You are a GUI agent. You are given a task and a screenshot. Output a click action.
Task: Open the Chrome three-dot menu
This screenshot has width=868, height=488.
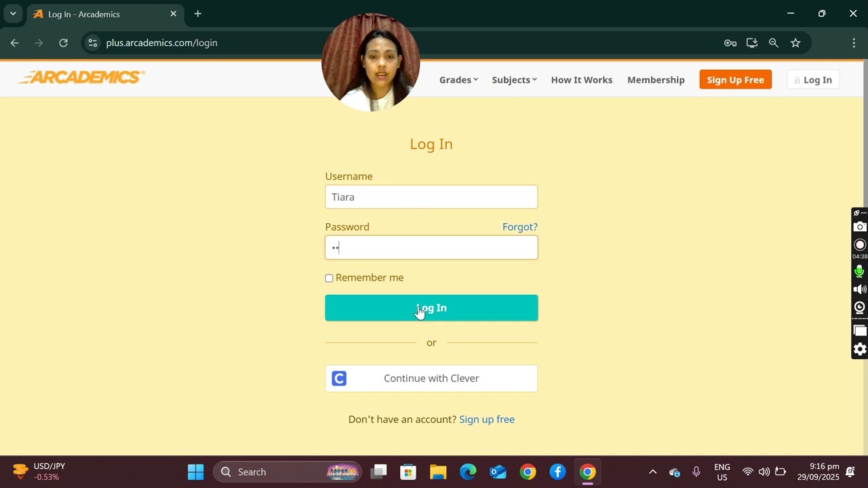[x=854, y=43]
